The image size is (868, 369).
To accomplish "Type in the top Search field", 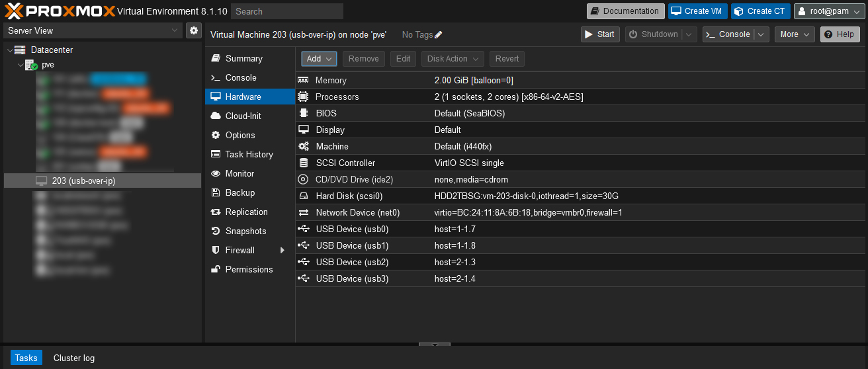I will click(287, 11).
